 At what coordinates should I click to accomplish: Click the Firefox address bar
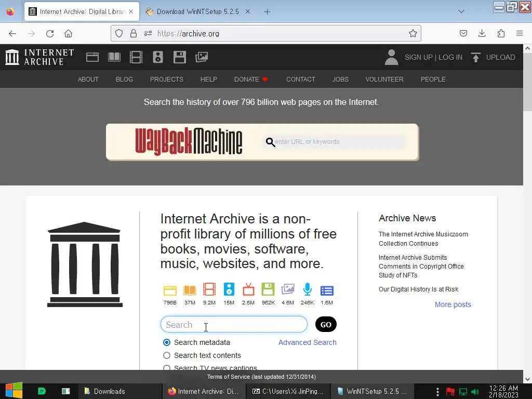click(265, 33)
